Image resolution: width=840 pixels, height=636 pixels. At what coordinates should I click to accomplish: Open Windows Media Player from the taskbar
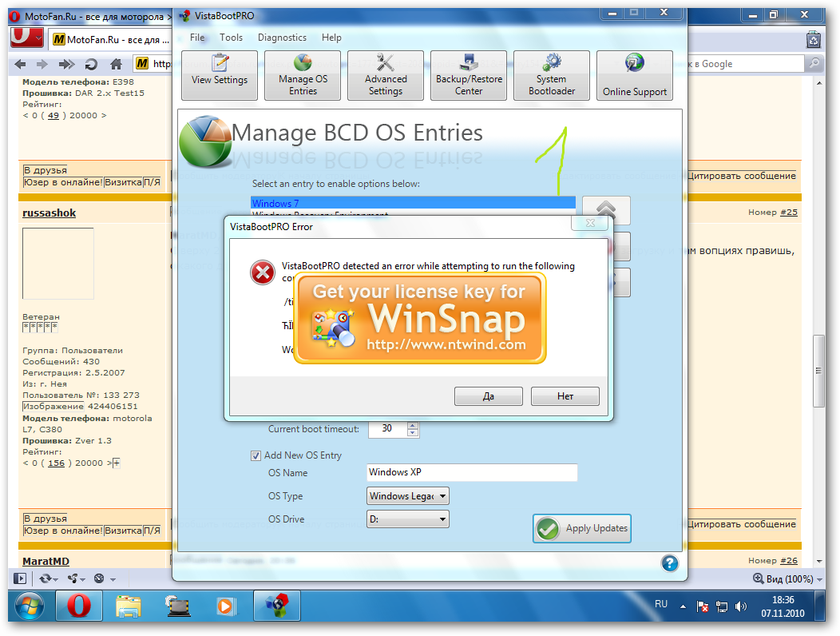225,606
